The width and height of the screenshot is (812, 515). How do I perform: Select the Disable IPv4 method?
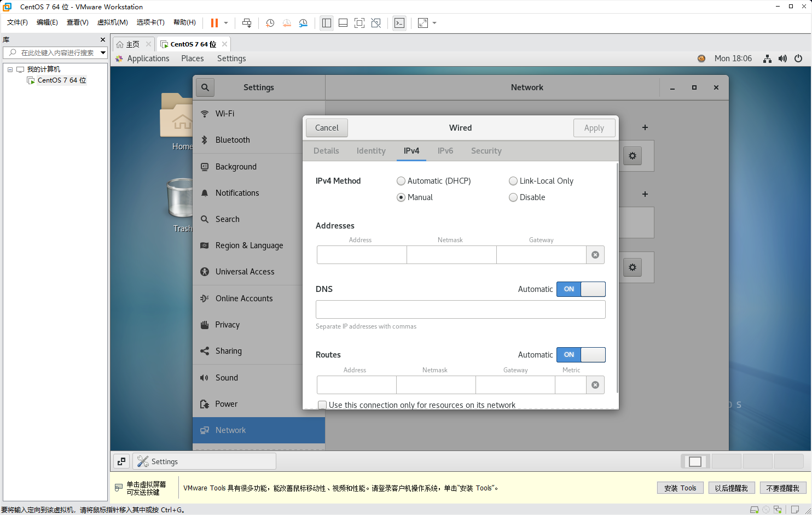tap(513, 197)
